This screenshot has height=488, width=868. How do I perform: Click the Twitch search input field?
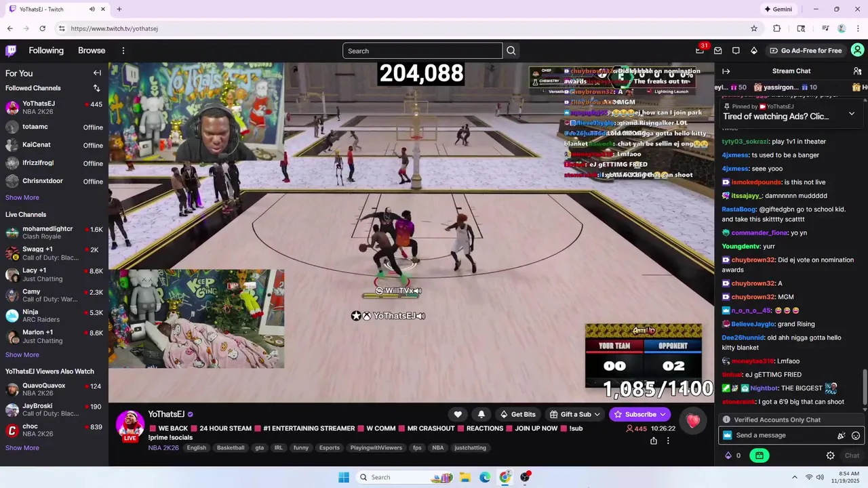422,51
